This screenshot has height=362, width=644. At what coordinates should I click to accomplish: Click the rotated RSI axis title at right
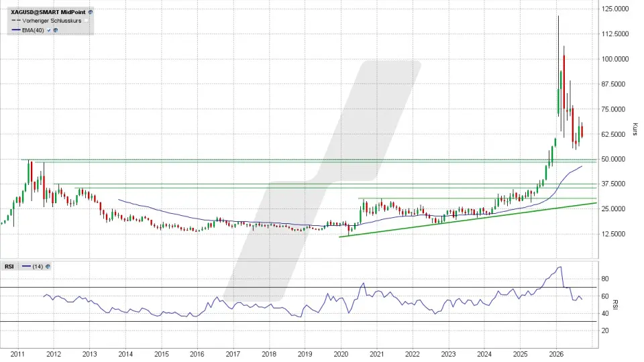tap(615, 304)
